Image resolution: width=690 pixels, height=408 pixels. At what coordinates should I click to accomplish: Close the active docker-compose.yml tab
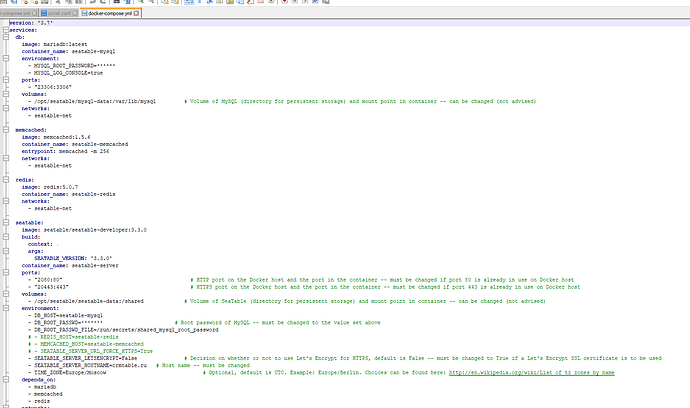(136, 13)
